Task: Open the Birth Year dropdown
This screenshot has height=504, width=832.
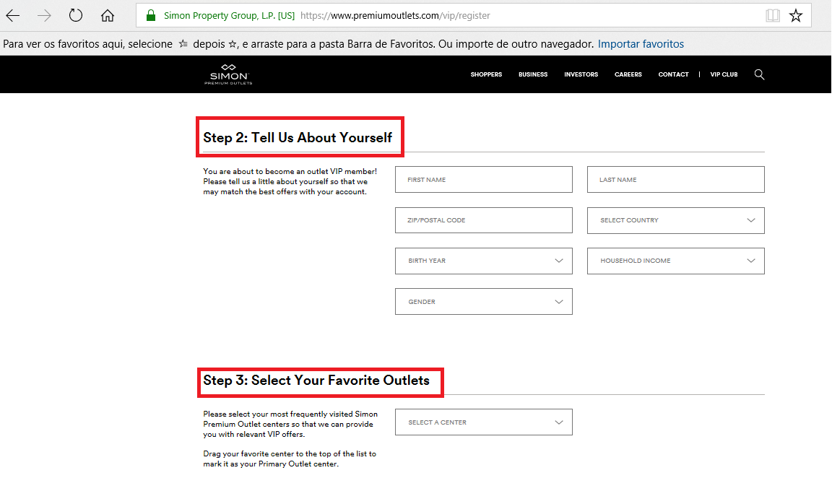Action: click(483, 261)
